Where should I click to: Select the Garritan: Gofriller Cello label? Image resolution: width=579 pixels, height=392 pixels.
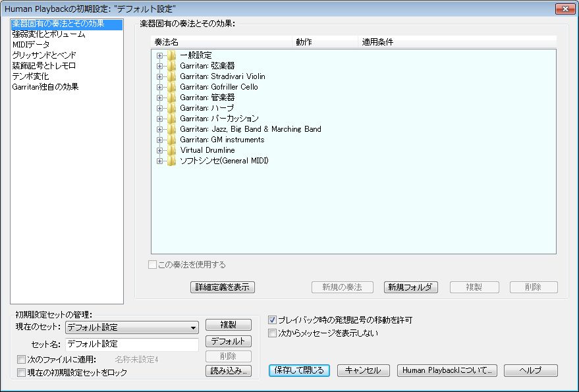[x=219, y=87]
